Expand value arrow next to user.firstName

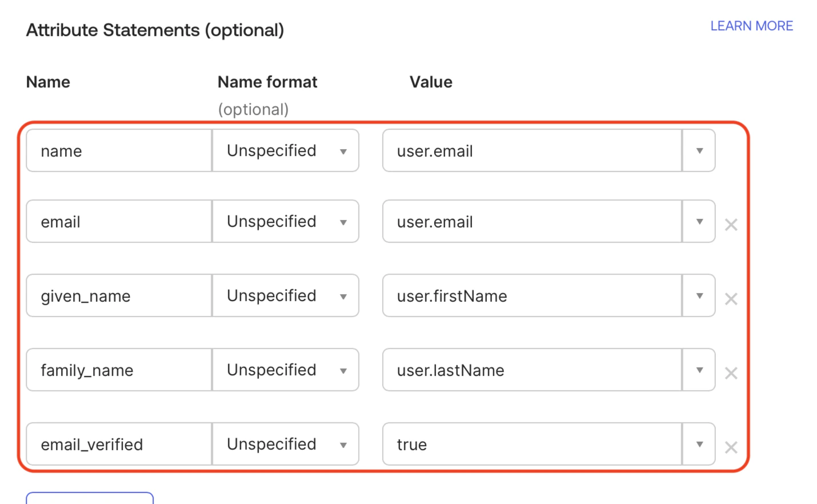699,296
